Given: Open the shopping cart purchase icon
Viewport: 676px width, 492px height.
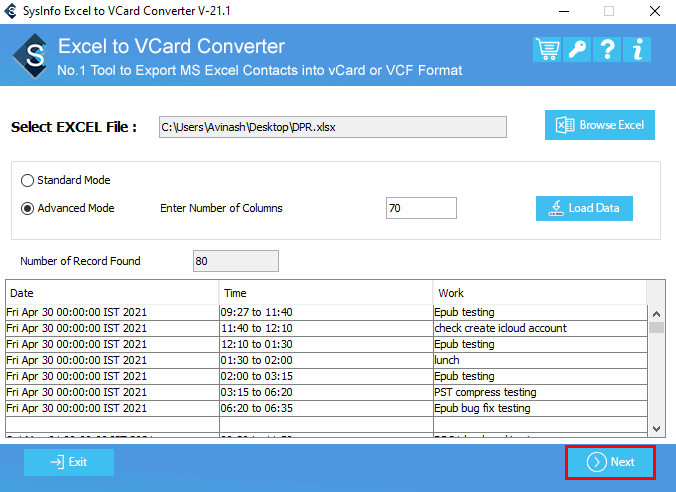Looking at the screenshot, I should [x=547, y=50].
